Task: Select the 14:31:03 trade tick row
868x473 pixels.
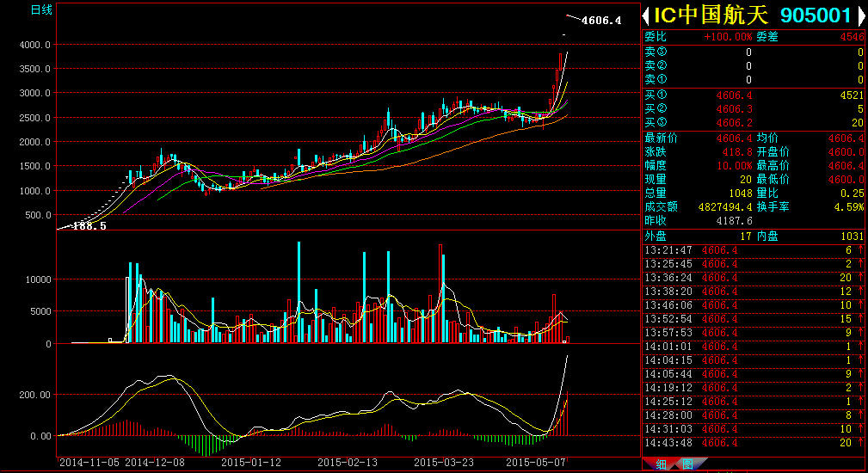Action: [754, 429]
